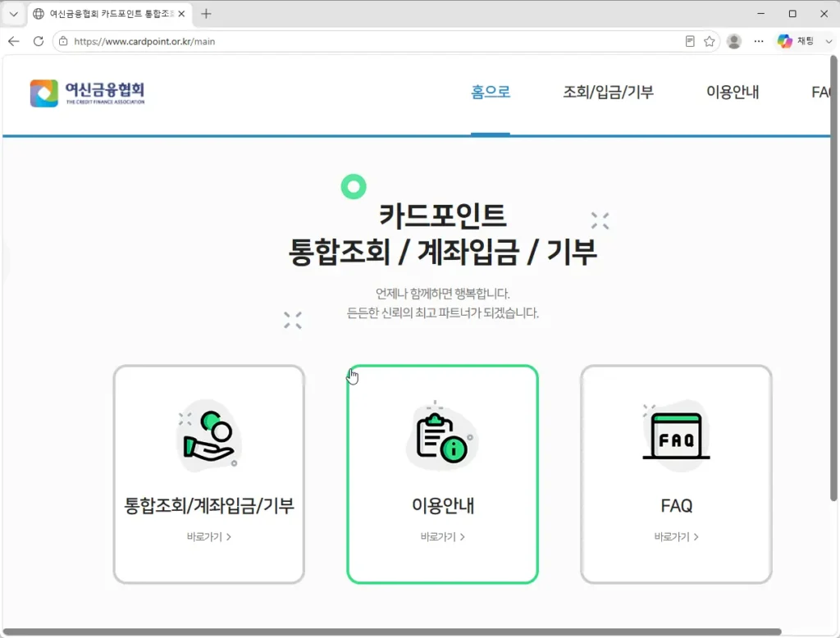Viewport: 840px width, 638px height.
Task: Refresh the page with reload icon
Action: point(39,41)
